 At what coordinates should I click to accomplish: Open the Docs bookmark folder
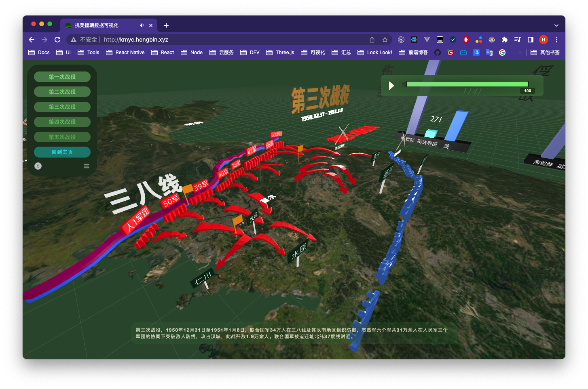click(39, 53)
